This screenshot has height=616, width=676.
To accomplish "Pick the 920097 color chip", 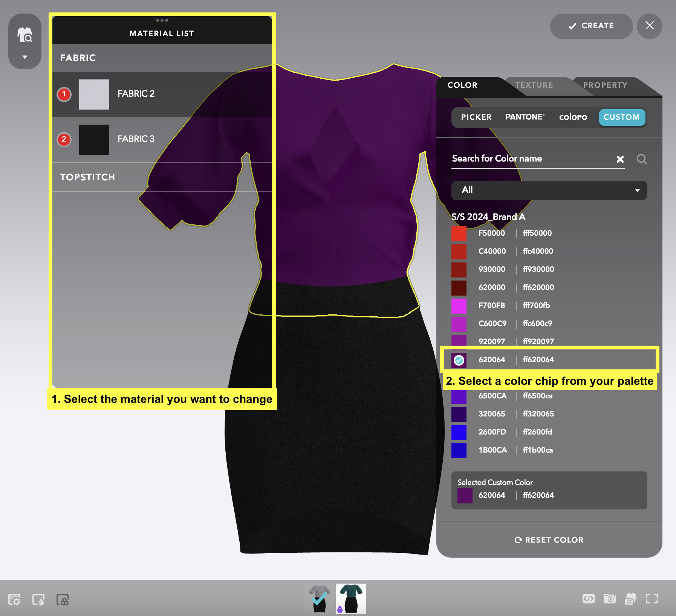I will 459,340.
